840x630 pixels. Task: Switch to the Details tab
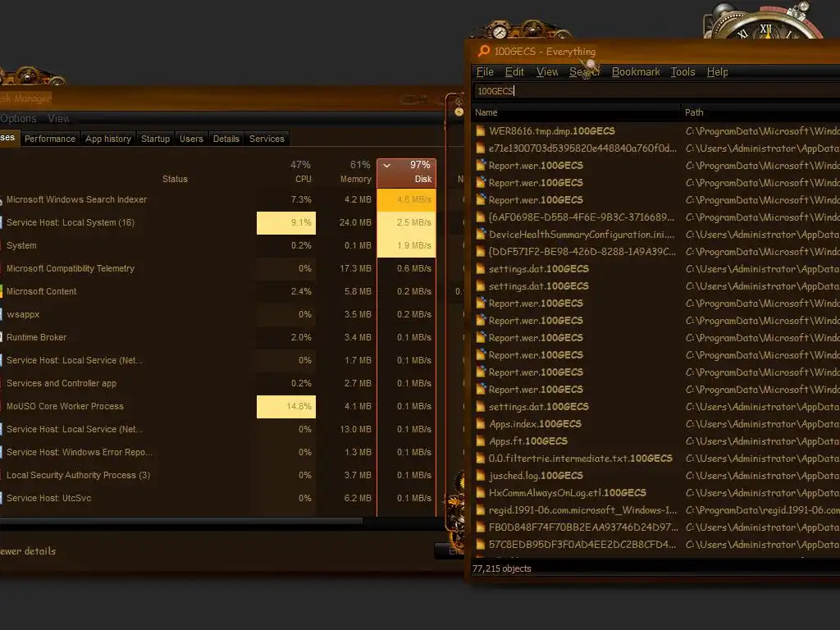click(226, 139)
